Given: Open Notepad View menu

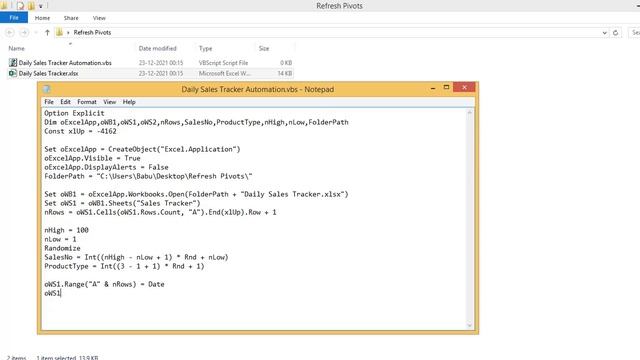Looking at the screenshot, I should (x=109, y=102).
